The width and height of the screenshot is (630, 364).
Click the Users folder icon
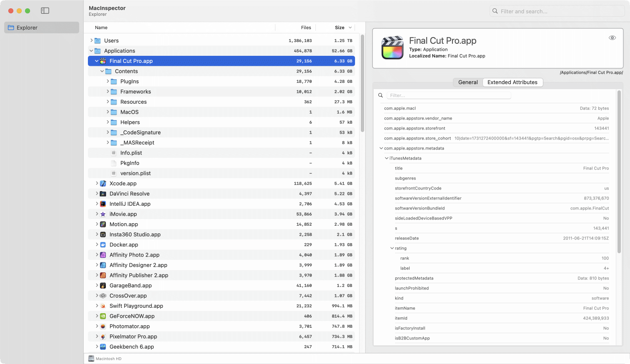point(97,40)
